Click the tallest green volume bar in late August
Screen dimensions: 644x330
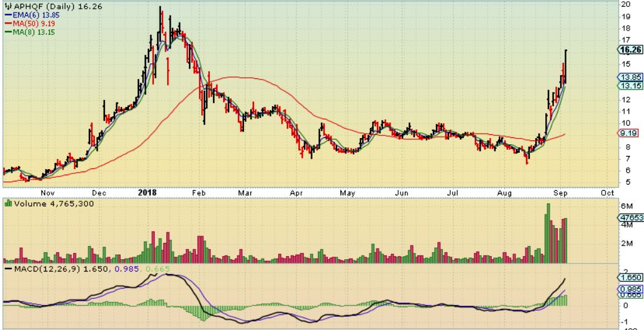tap(548, 233)
